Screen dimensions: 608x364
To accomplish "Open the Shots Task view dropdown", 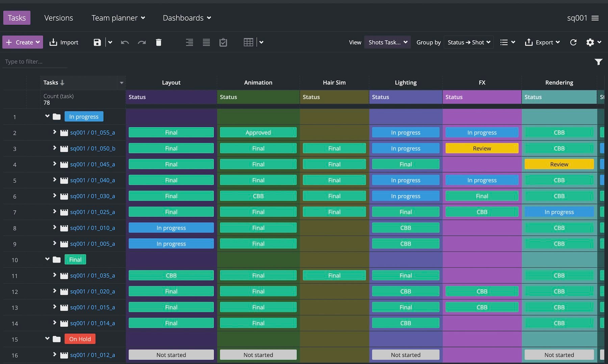I will pos(387,42).
